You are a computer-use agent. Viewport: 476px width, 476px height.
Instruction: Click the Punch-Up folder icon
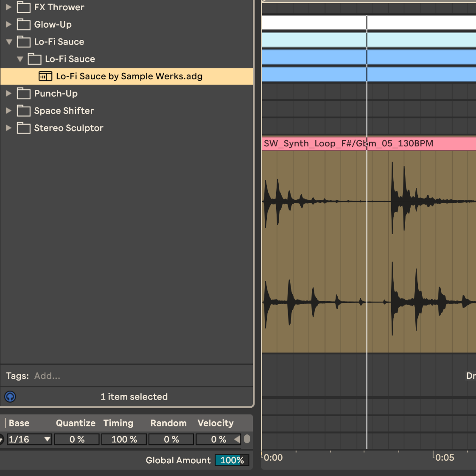point(24,93)
